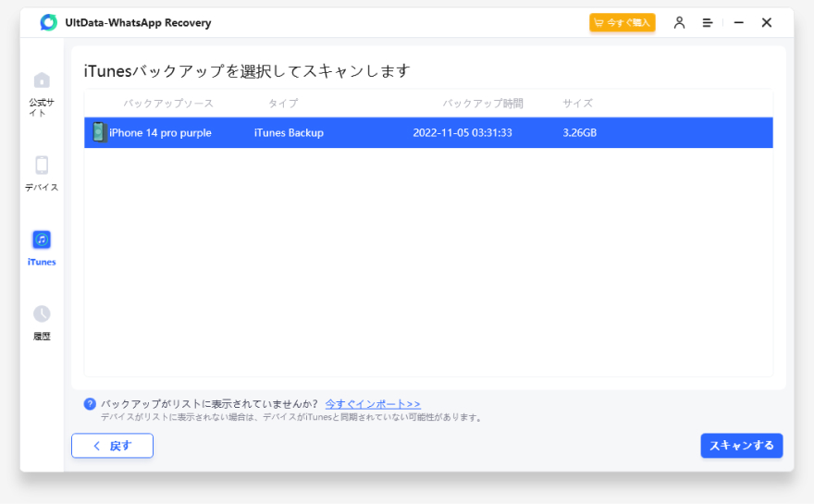This screenshot has width=814, height=504.
Task: Click the タイプ column header
Action: tap(283, 104)
